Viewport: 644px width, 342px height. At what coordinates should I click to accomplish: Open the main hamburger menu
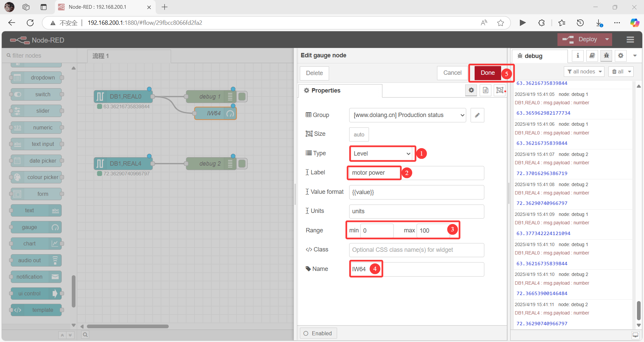tap(630, 40)
